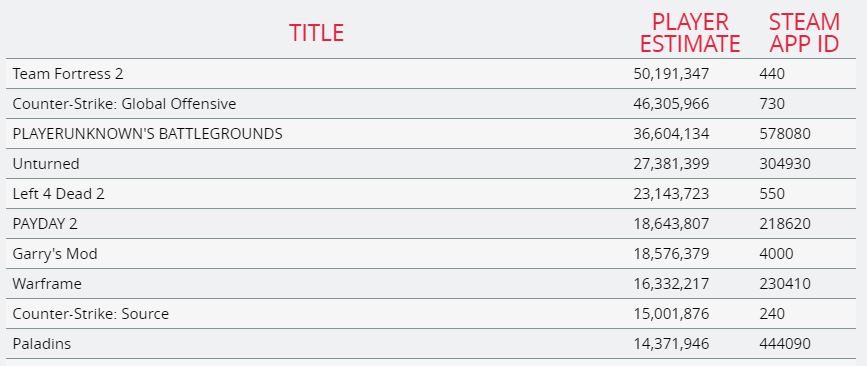Click Steam app ID 304930
This screenshot has height=366, width=867.
(785, 164)
